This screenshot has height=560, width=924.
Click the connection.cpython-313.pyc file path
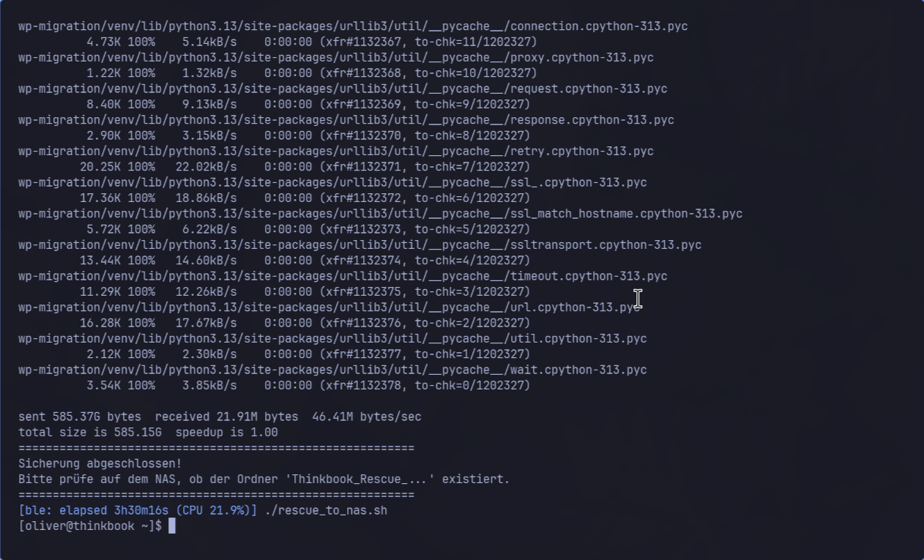point(353,26)
